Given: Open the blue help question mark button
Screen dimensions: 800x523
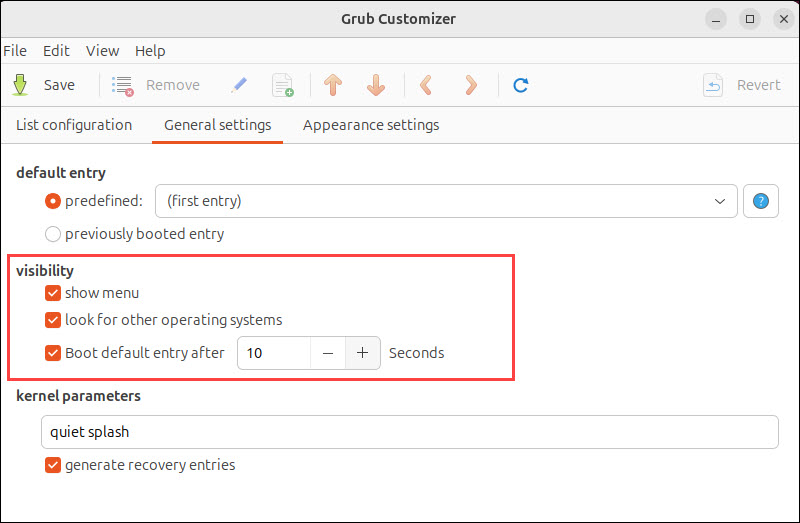Looking at the screenshot, I should click(760, 201).
